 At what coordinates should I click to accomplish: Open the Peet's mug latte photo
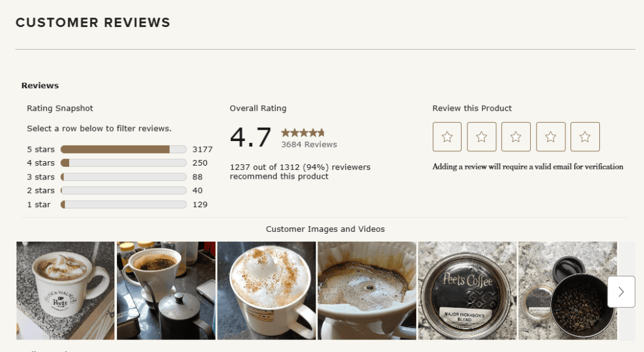tap(65, 290)
